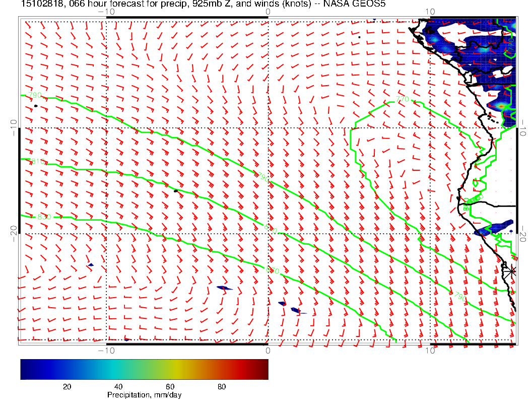
Task: Click the 830 contour label at left edge
Action: 43,217
